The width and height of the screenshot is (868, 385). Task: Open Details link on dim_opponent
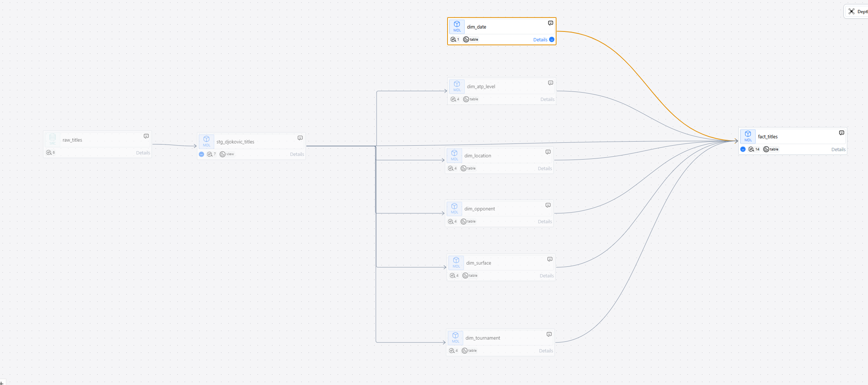point(545,222)
